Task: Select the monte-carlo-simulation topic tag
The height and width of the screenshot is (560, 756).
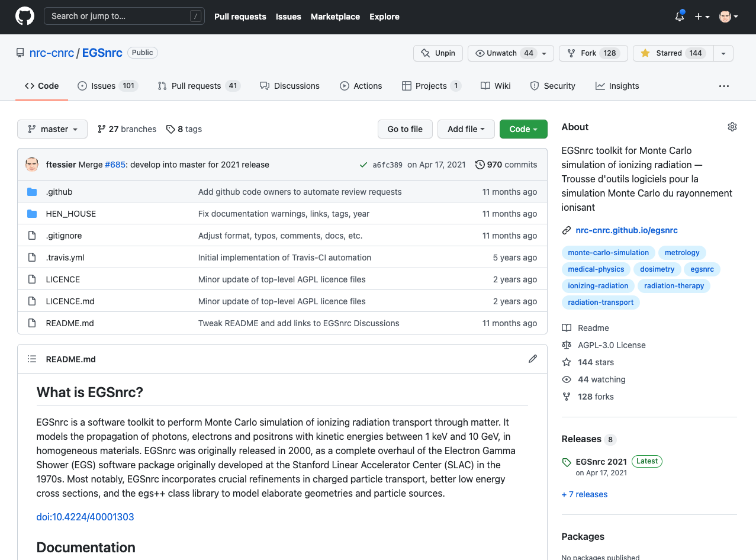Action: (609, 253)
